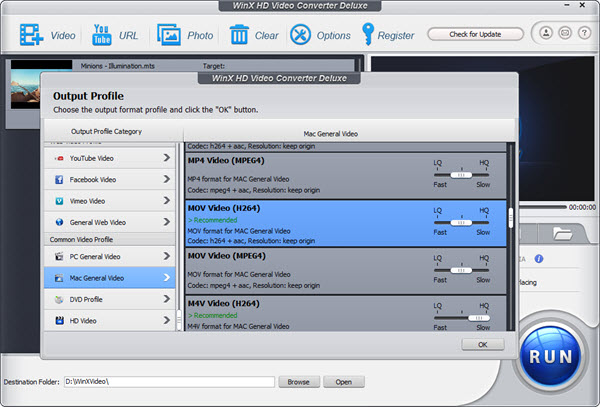
Task: Expand Mac General Video arrow
Action: pos(166,277)
